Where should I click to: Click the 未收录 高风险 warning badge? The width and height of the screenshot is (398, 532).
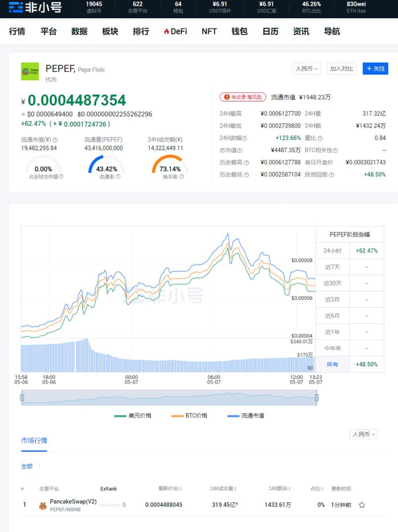[243, 97]
